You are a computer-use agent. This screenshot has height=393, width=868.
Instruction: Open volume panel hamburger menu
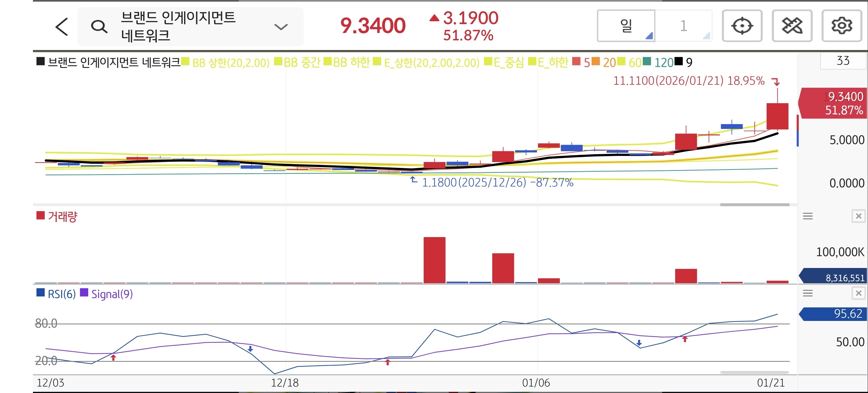(807, 216)
